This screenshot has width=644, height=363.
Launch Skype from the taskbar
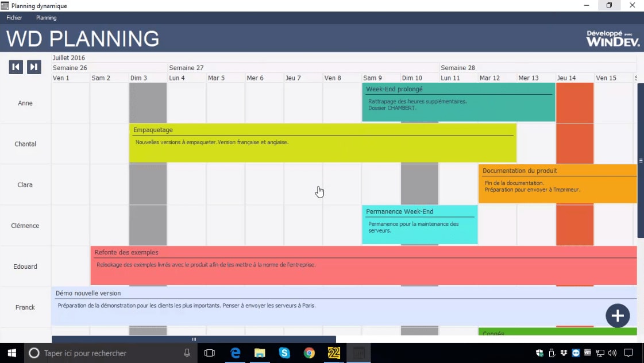[284, 353]
